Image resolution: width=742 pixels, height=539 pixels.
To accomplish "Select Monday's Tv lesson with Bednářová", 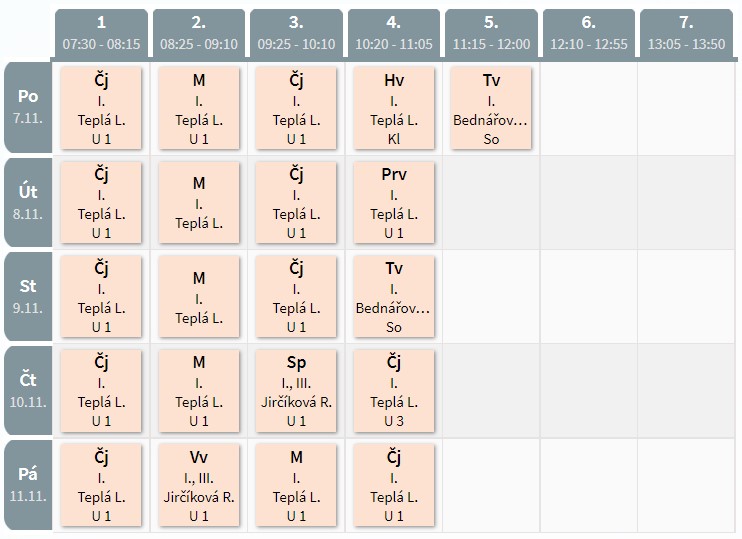I will 491,108.
